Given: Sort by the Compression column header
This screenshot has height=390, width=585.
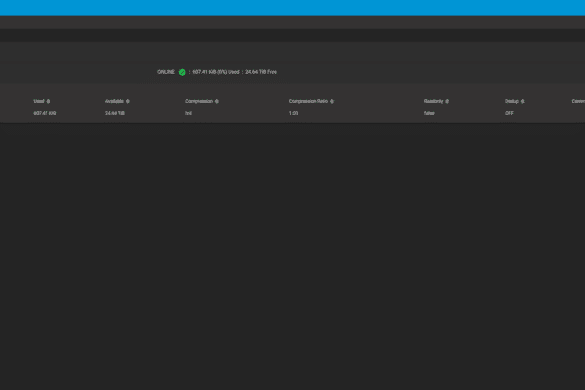Looking at the screenshot, I should (199, 101).
